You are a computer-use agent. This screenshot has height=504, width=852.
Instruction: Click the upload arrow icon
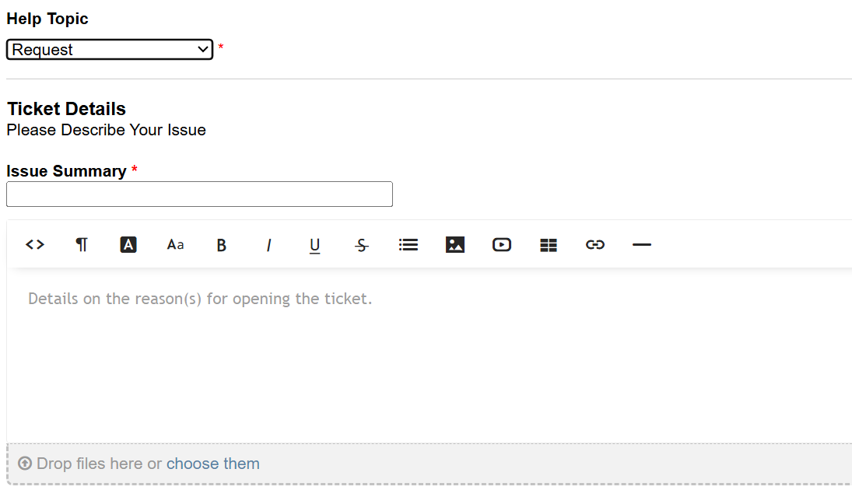pos(25,464)
